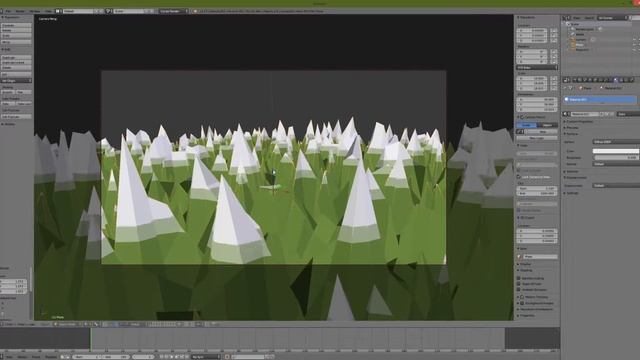
Task: Select Grease Pencil Scene source
Action: (527, 125)
